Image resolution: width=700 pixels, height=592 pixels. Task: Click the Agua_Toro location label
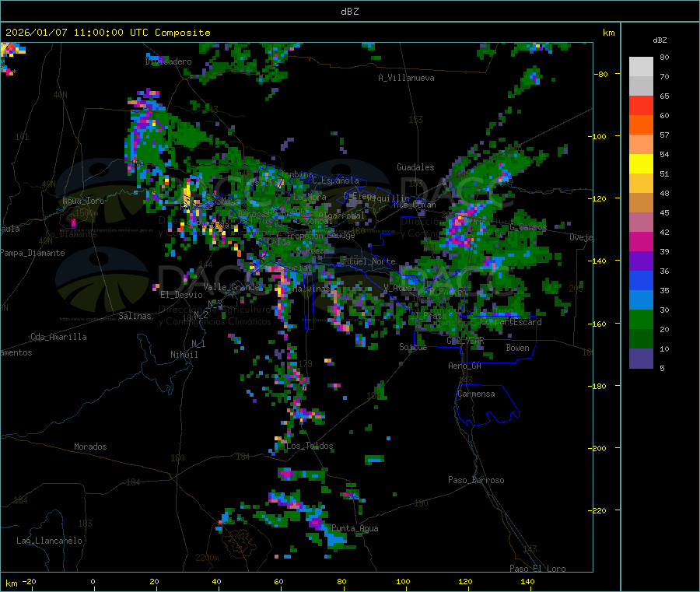83,201
